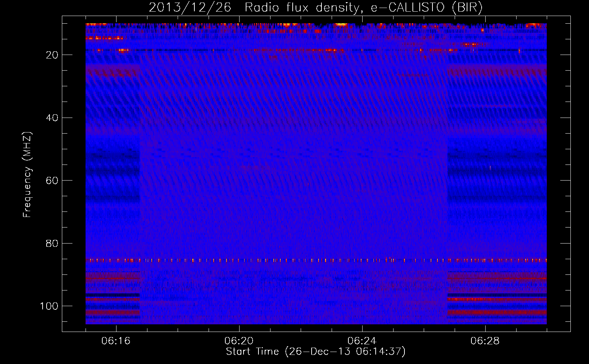Viewport: 589px width, 364px height.
Task: Select the "06:28" time tick label
Action: pyautogui.click(x=485, y=341)
